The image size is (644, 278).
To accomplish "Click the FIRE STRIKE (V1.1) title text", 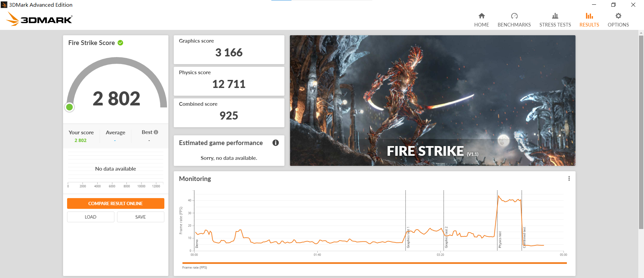I will (x=433, y=151).
